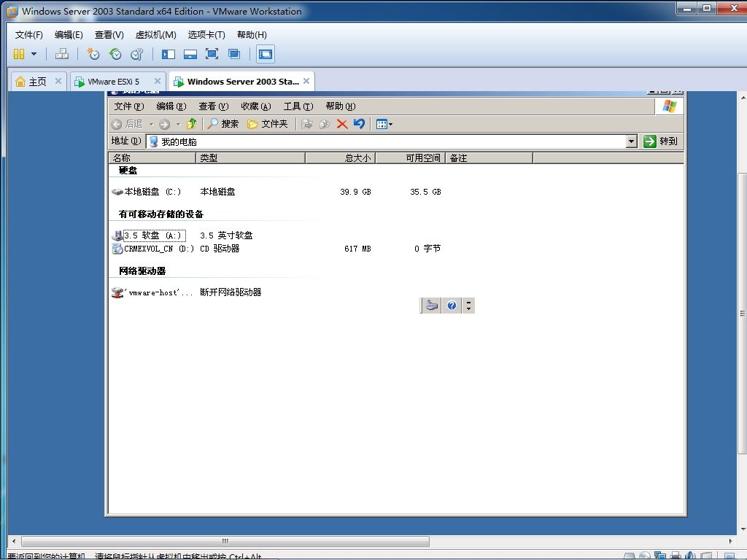Click the Copy To toolbar icon

pyautogui.click(x=325, y=124)
